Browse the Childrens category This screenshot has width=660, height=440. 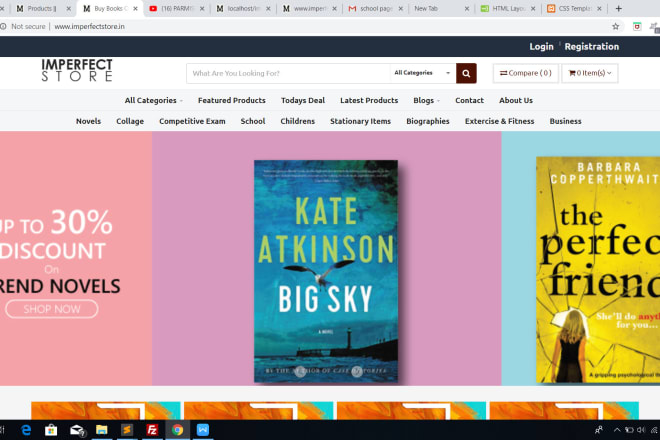click(297, 121)
